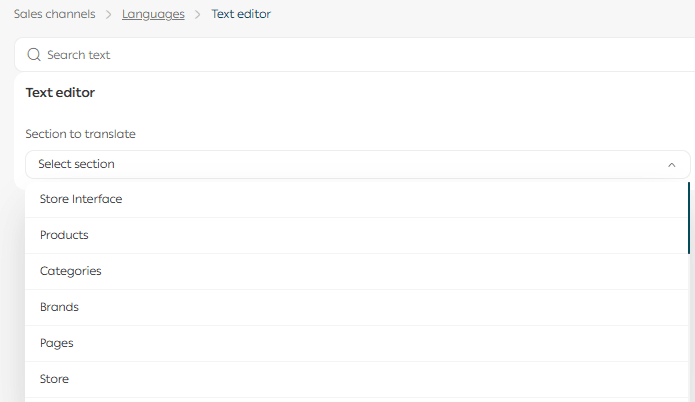Select the Products option

[64, 235]
